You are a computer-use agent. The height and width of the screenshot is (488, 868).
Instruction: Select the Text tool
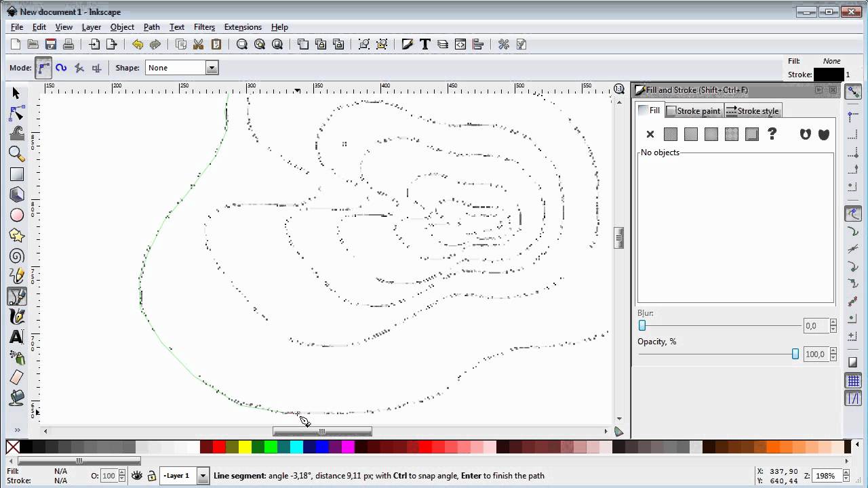click(x=16, y=337)
